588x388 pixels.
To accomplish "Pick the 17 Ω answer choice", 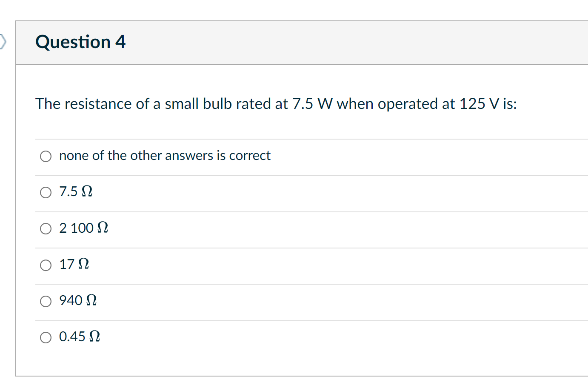I will (x=46, y=265).
